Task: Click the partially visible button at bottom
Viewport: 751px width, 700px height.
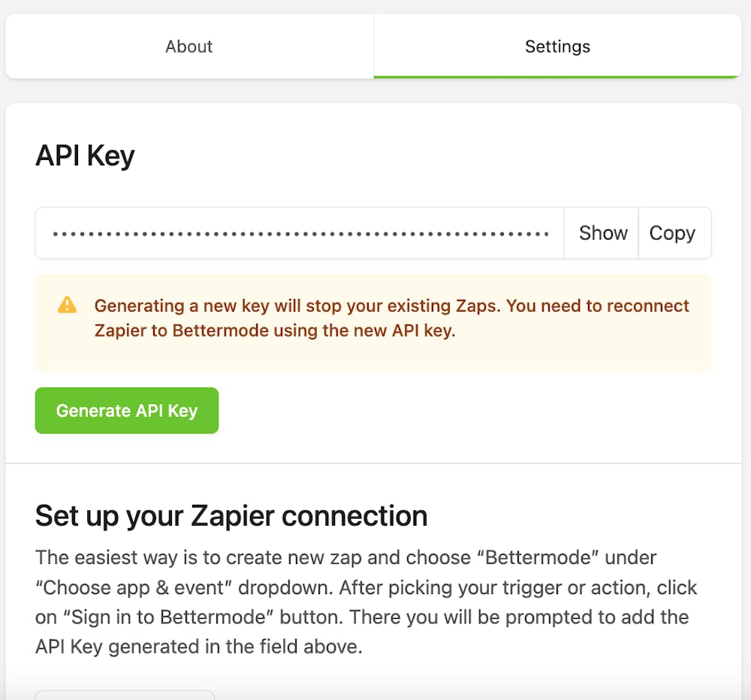Action: tap(125, 695)
